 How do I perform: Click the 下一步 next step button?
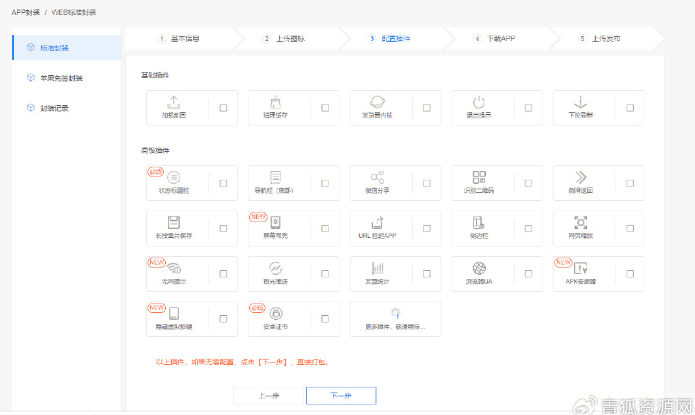[x=341, y=395]
